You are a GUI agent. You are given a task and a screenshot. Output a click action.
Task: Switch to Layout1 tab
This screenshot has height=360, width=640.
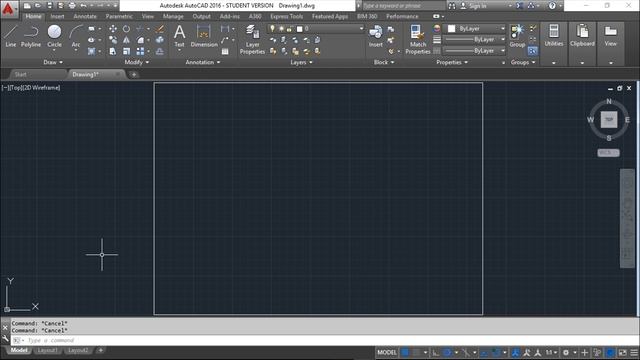tap(47, 351)
